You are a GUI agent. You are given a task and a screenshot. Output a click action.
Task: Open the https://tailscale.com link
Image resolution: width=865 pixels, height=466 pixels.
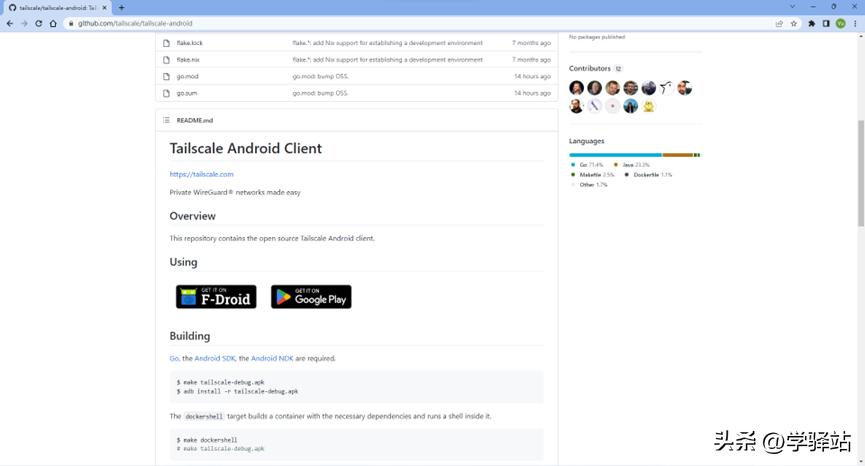pos(201,174)
